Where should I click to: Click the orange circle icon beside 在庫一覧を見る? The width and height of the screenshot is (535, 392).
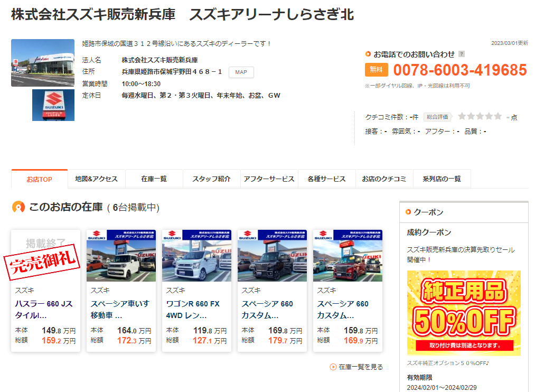tap(333, 367)
